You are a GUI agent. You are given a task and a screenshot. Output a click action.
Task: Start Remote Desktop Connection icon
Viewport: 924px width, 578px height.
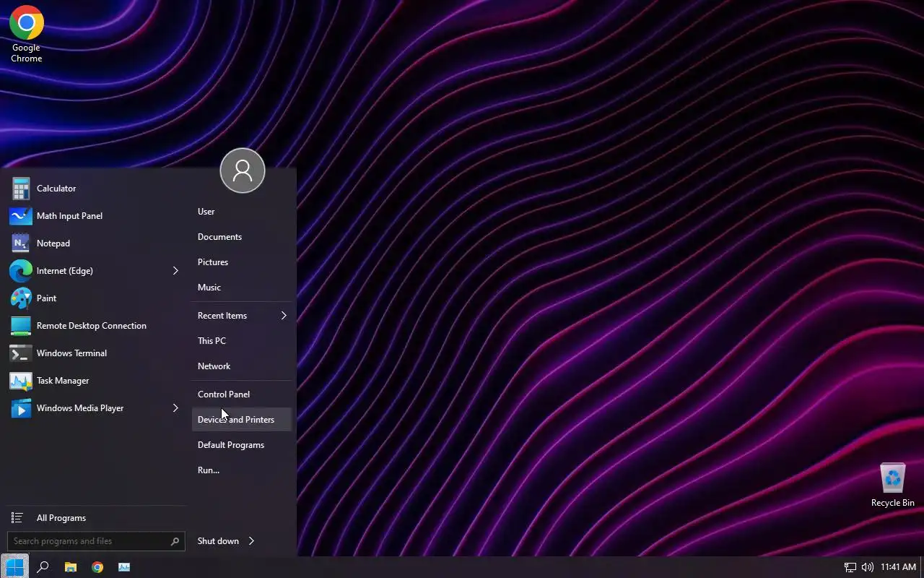pyautogui.click(x=20, y=326)
